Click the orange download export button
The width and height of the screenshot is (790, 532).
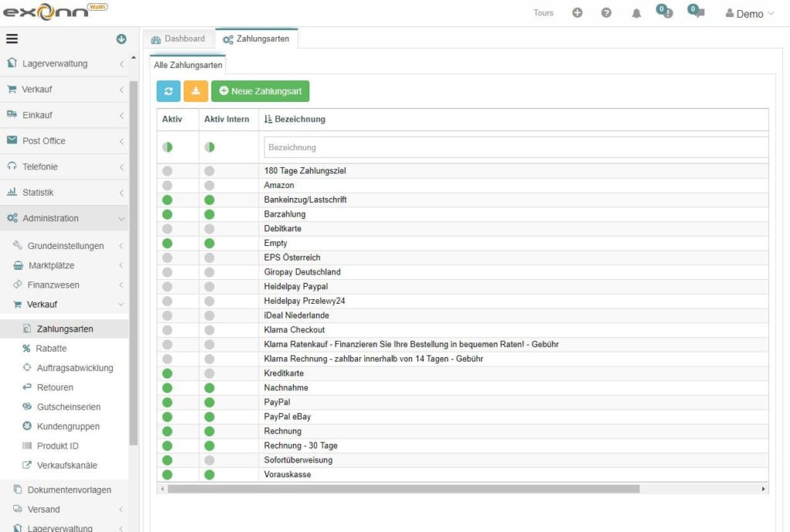195,91
